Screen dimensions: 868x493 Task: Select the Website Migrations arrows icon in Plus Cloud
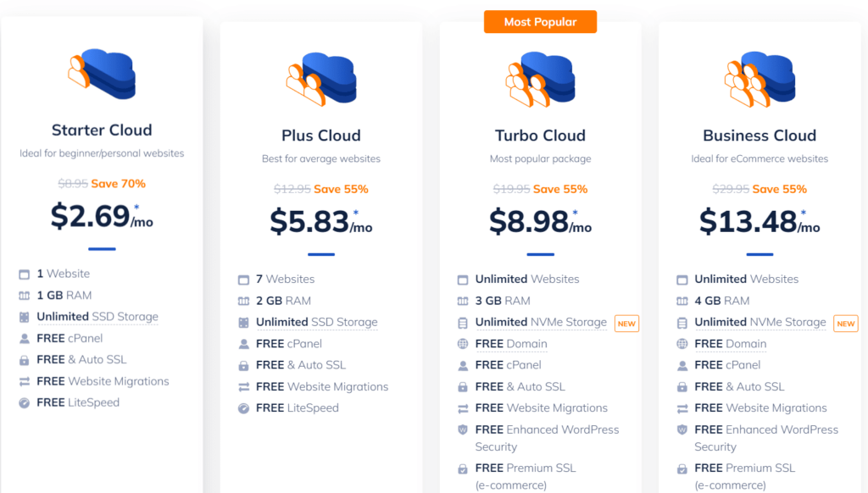point(242,386)
